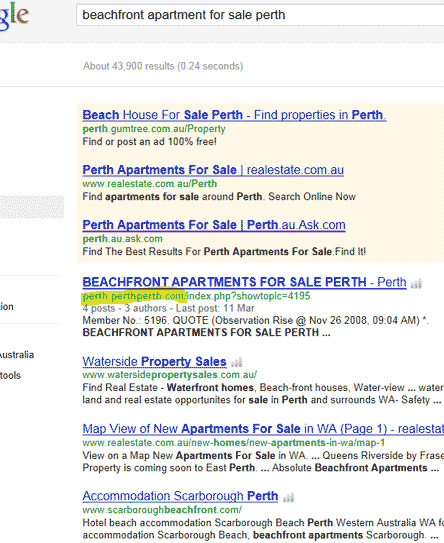This screenshot has height=543, width=444.
Task: Click the www.scarboroughbeachfront.com URL
Action: click(162, 510)
